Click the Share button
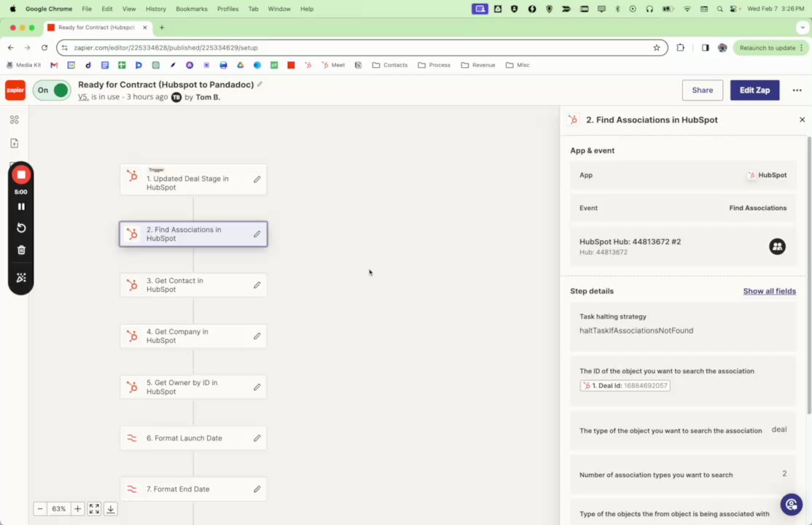This screenshot has width=812, height=525. (x=702, y=90)
